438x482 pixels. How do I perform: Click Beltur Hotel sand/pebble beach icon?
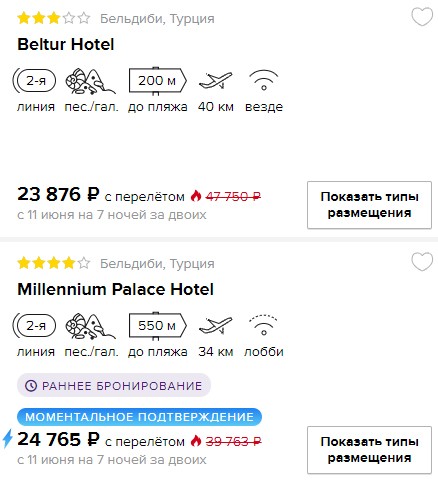[90, 81]
